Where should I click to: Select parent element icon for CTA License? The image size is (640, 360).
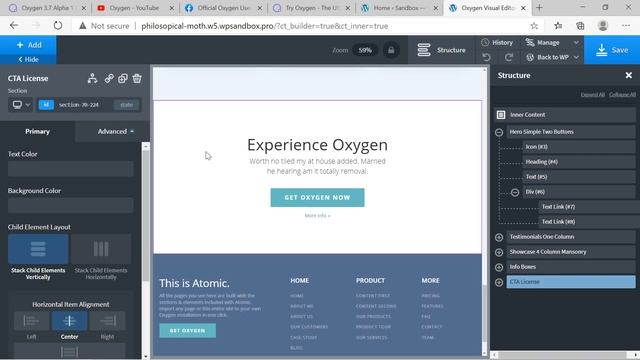pos(93,78)
